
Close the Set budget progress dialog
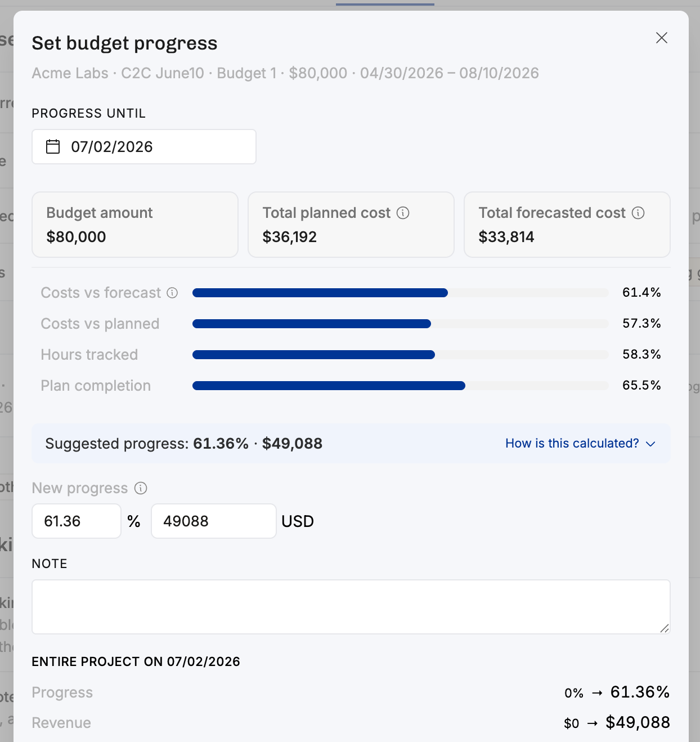[662, 38]
